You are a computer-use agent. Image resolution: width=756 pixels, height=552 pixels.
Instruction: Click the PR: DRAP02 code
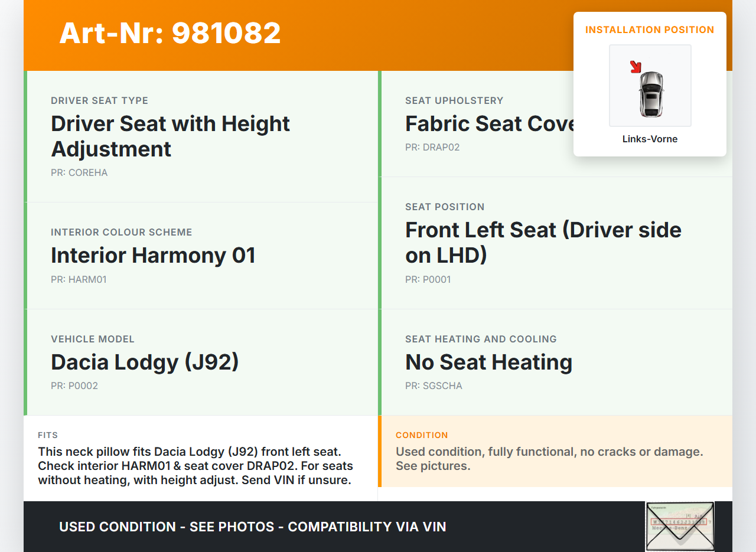tap(432, 148)
